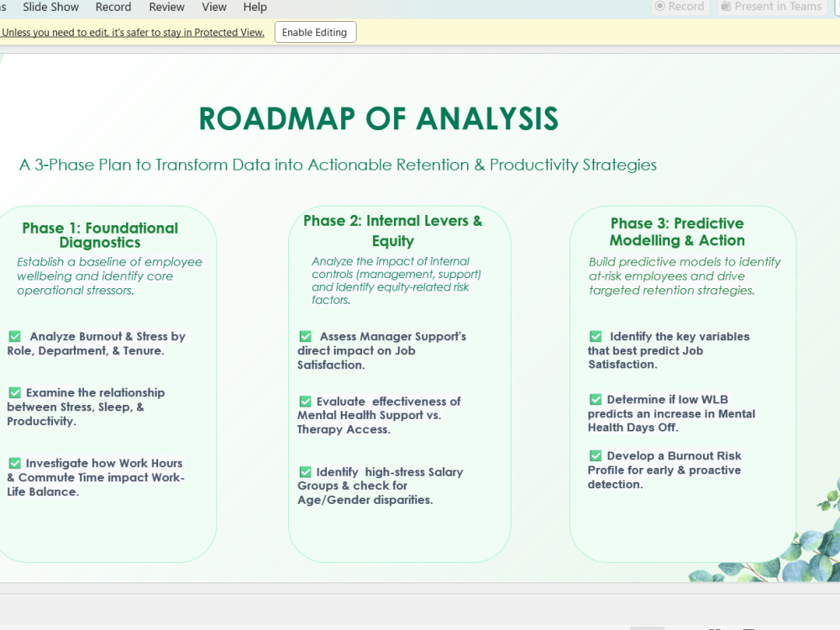Click checkmark beside Analyze Burnout & Stress
Screen dimensions: 840x630
(x=15, y=337)
